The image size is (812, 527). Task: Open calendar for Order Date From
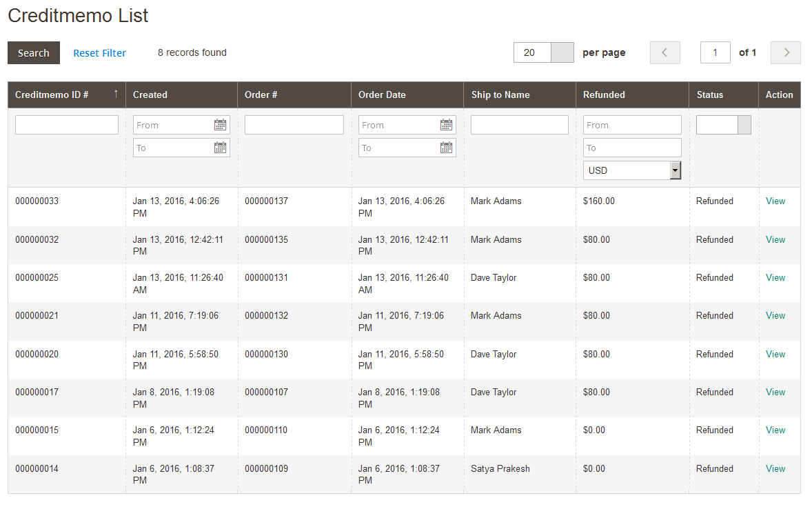click(x=446, y=125)
